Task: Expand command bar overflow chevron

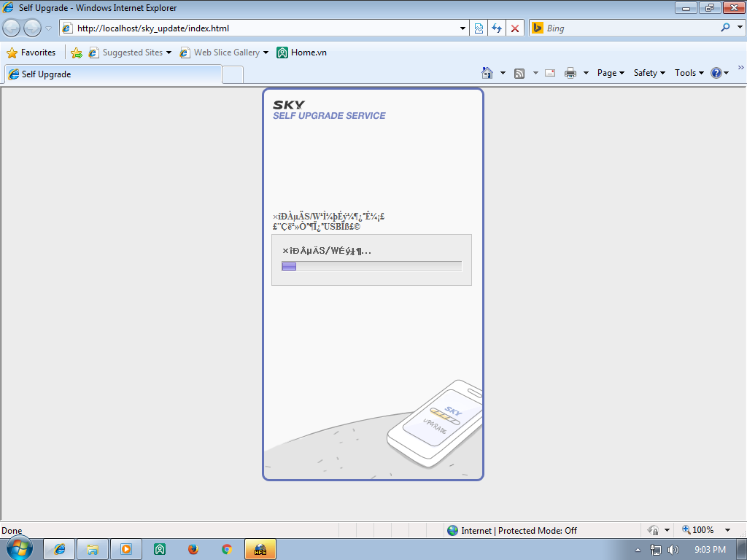Action: click(x=741, y=68)
